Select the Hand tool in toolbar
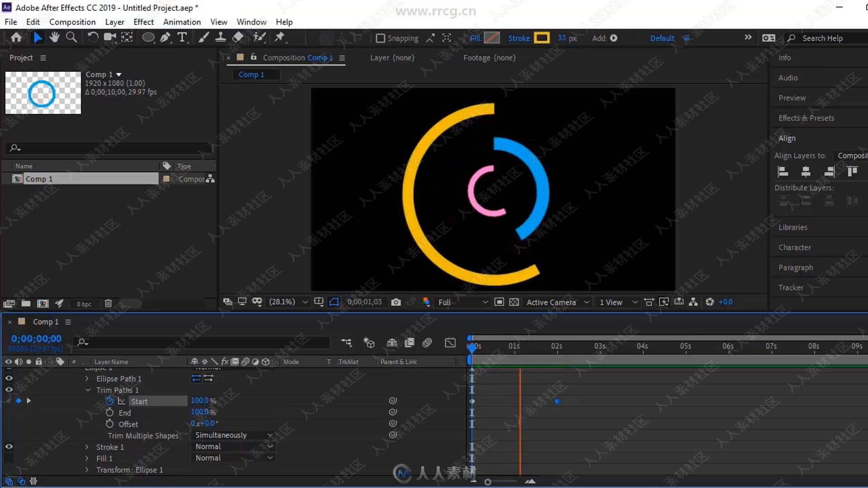Screen dimensions: 868x488 click(x=54, y=38)
